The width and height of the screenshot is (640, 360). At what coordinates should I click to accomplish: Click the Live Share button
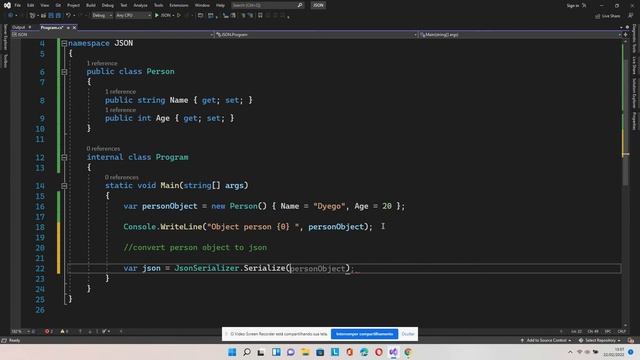pyautogui.click(x=607, y=16)
